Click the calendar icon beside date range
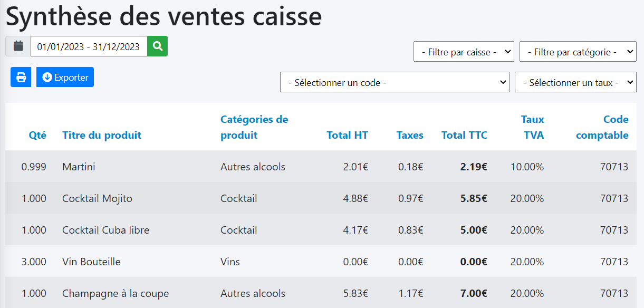 (x=18, y=46)
